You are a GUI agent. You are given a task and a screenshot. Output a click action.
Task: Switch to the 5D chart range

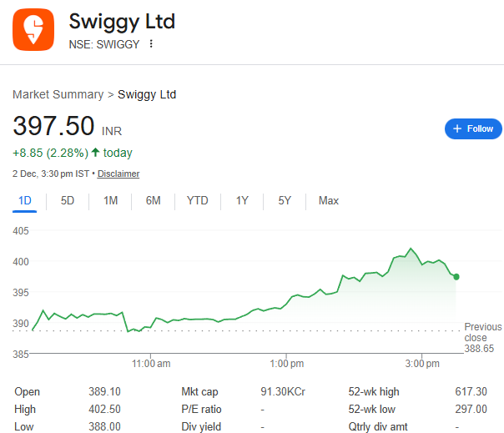pyautogui.click(x=68, y=200)
